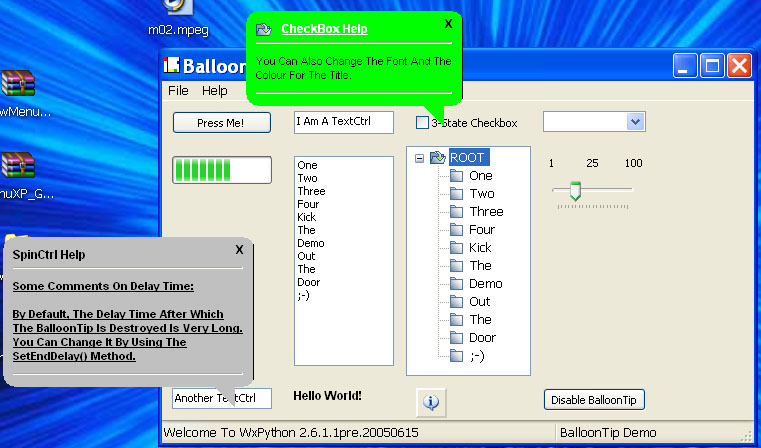Dismiss the SpinCtrl Help balloon
Viewport: 761px width, 448px height.
(239, 250)
